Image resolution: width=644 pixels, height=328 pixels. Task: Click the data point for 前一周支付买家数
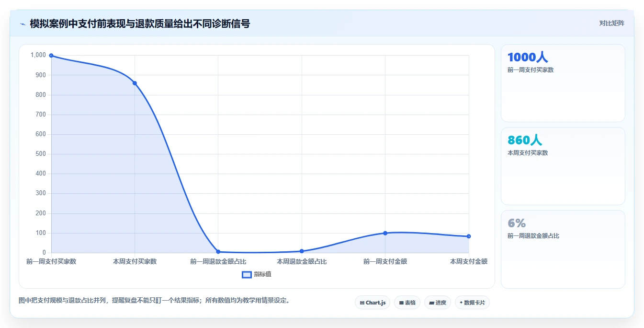(x=51, y=56)
